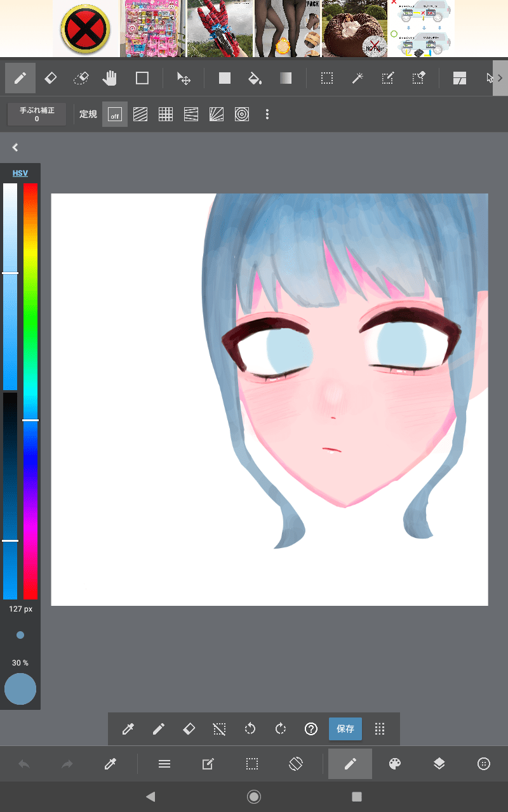Open the ruler more options menu
This screenshot has height=812, width=508.
[x=267, y=115]
